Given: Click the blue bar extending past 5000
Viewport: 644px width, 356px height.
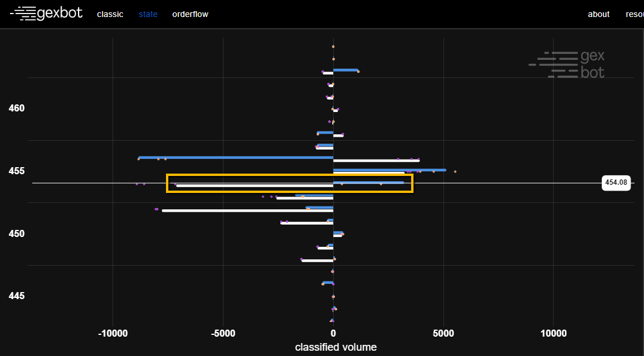Looking at the screenshot, I should point(389,169).
